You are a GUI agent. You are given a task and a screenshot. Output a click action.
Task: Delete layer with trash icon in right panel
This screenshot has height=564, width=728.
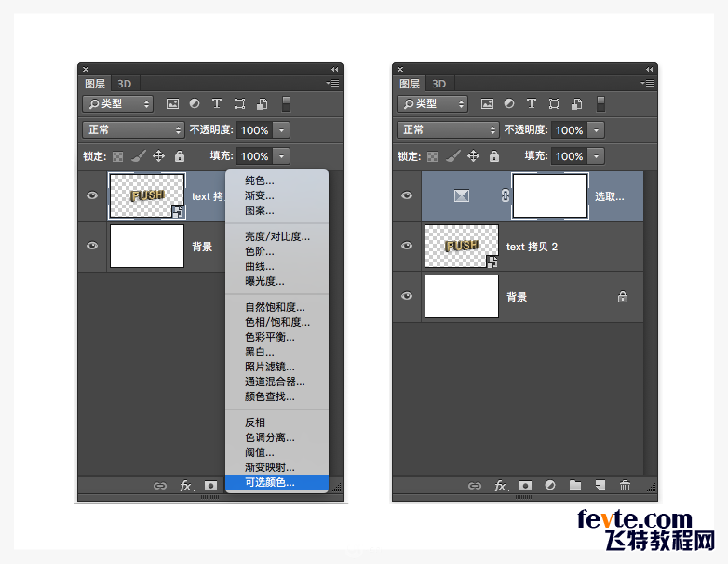(x=625, y=486)
